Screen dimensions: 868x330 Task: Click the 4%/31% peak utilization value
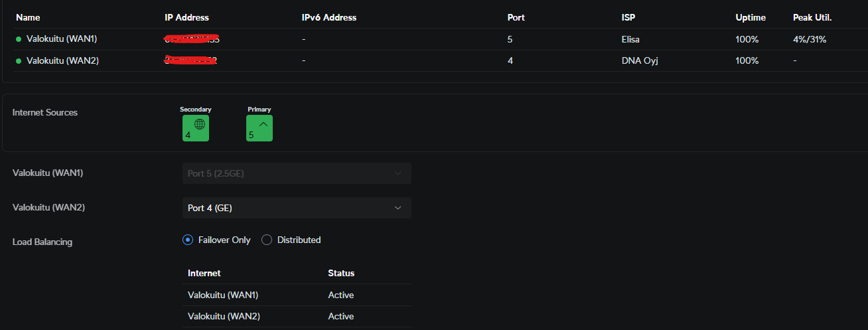click(809, 39)
